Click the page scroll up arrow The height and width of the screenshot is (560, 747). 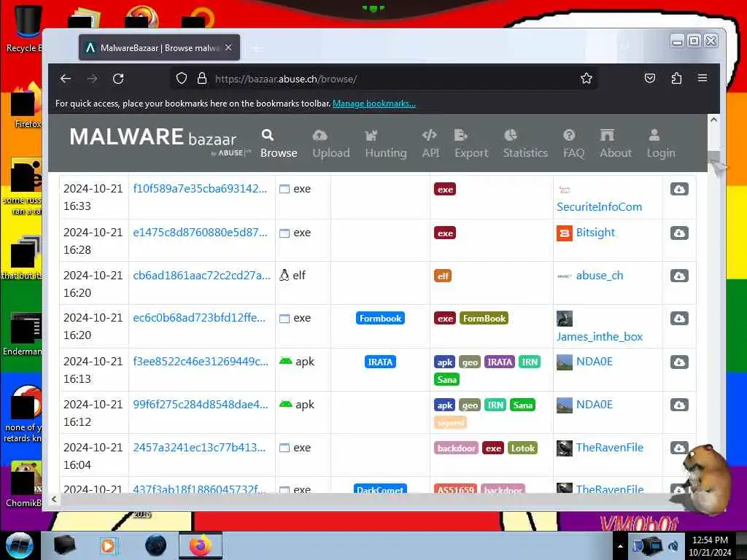point(713,120)
